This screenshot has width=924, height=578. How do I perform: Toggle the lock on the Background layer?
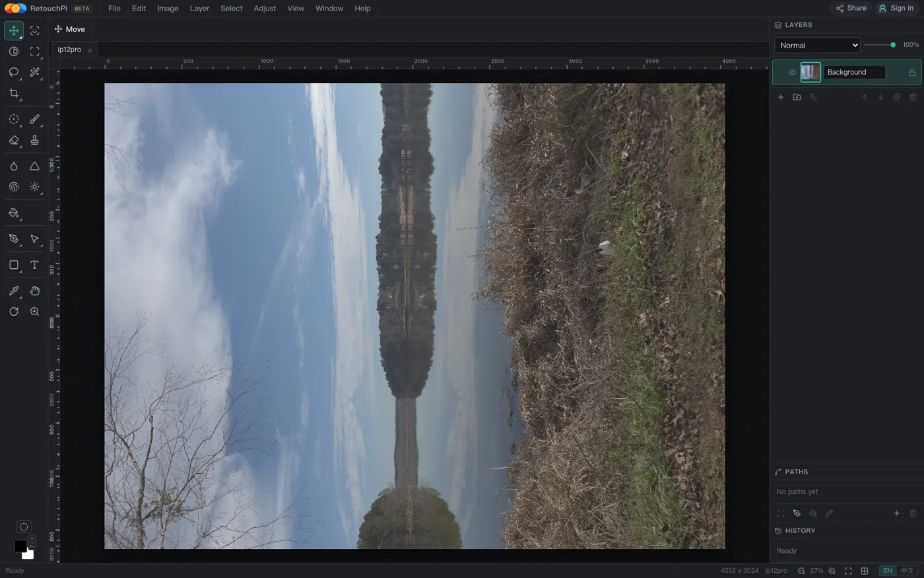click(x=912, y=72)
